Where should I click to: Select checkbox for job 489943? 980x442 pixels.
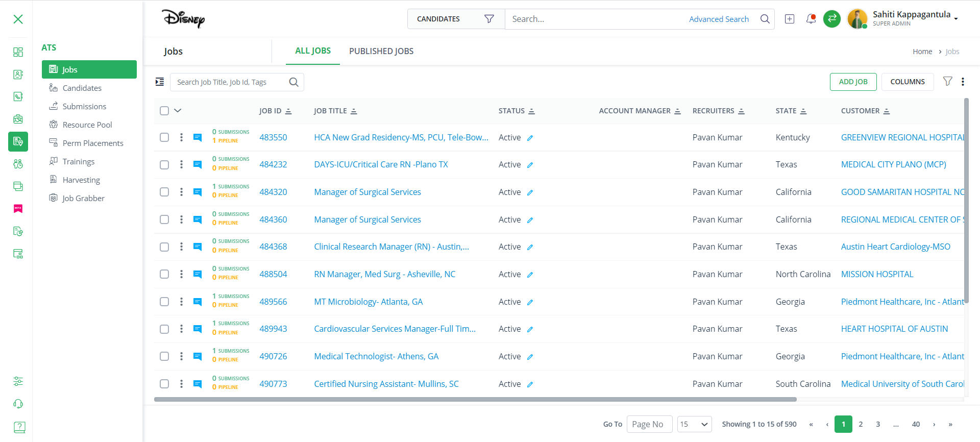pyautogui.click(x=164, y=329)
